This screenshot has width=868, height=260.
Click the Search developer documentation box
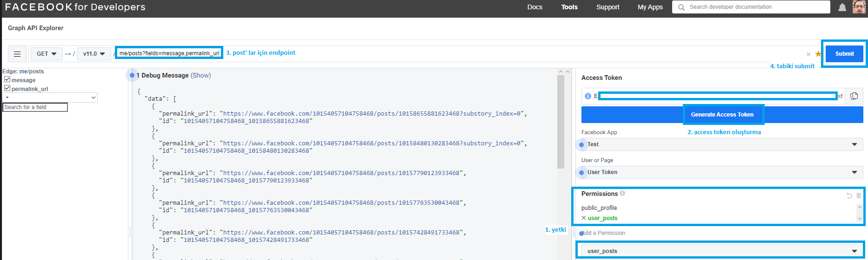click(x=751, y=7)
